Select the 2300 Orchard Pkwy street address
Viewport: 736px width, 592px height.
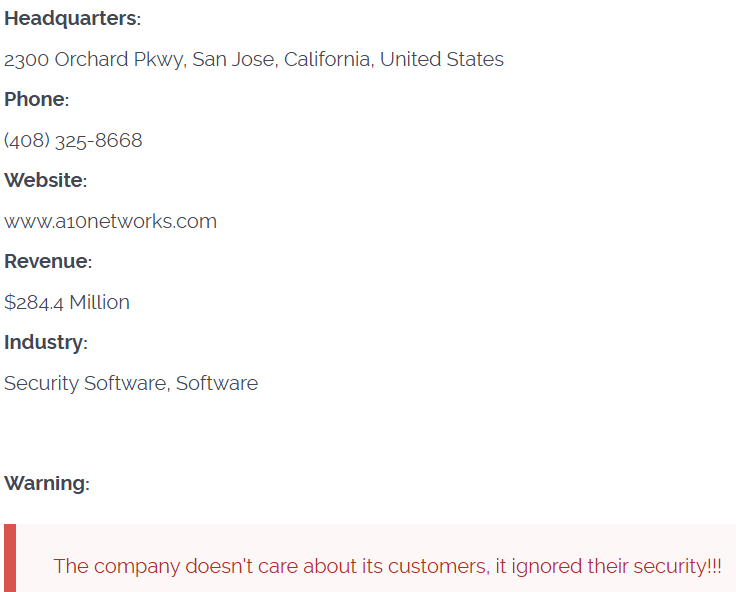point(94,60)
